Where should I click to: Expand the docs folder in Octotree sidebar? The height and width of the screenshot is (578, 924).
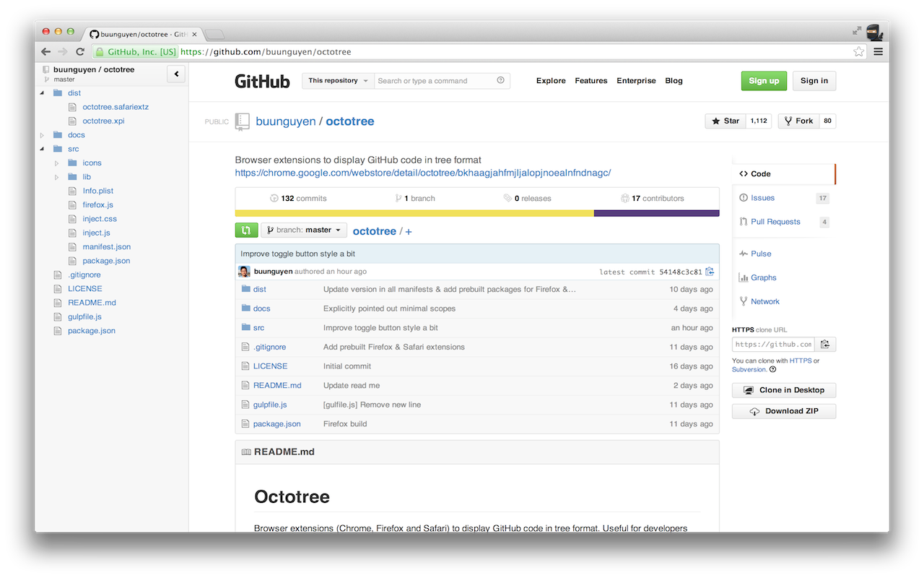(41, 134)
